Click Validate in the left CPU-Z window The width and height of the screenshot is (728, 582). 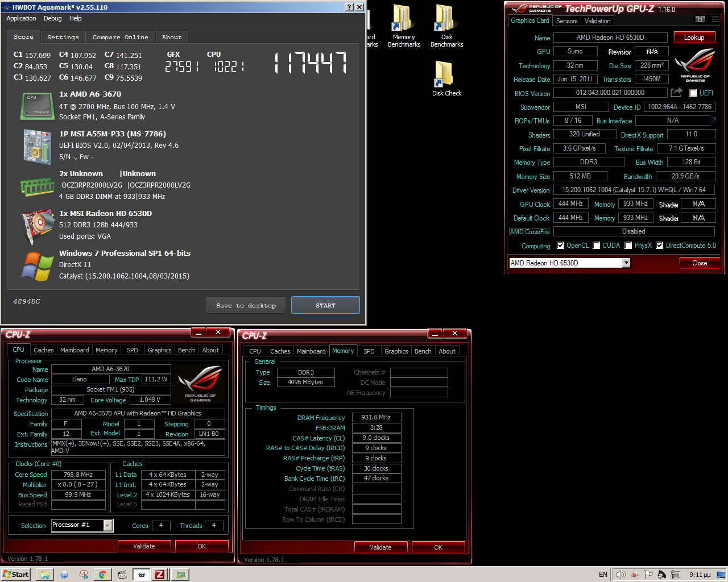coord(144,546)
